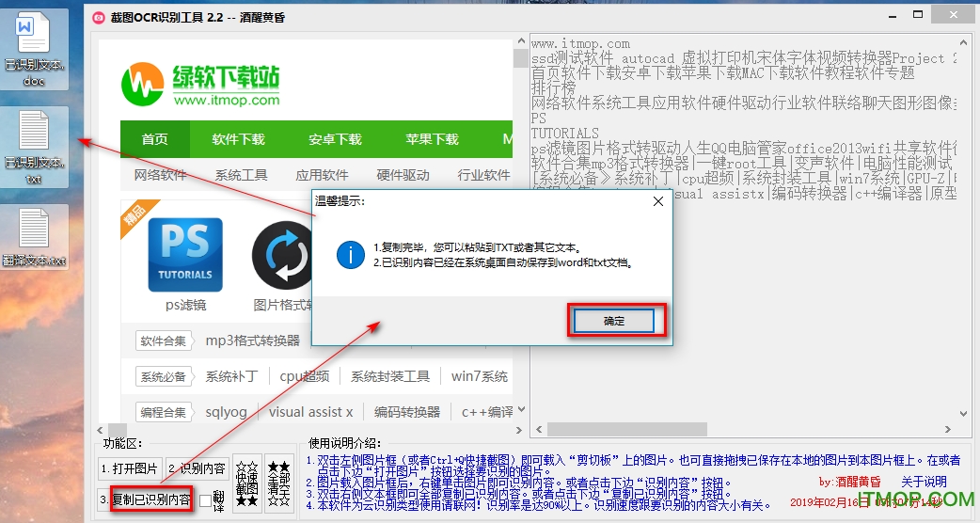Image resolution: width=980 pixels, height=523 pixels.
Task: Click 软件下载 tab in loaded image
Action: coord(238,139)
